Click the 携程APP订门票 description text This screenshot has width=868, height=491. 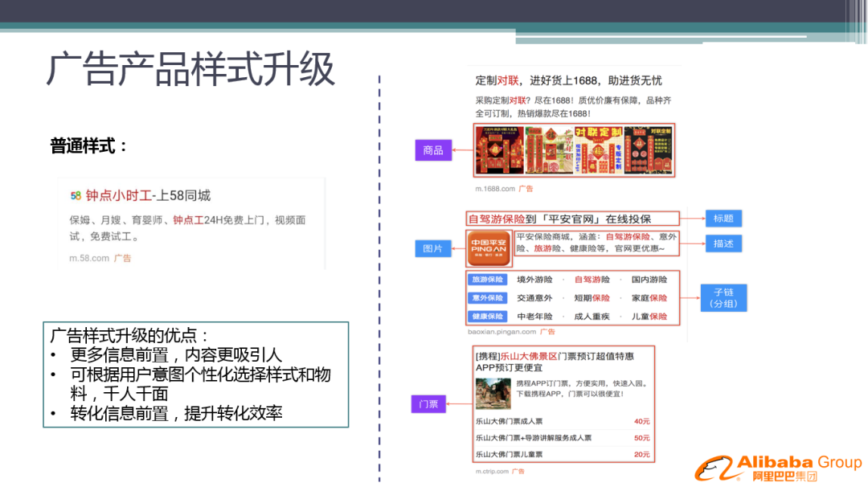582,389
